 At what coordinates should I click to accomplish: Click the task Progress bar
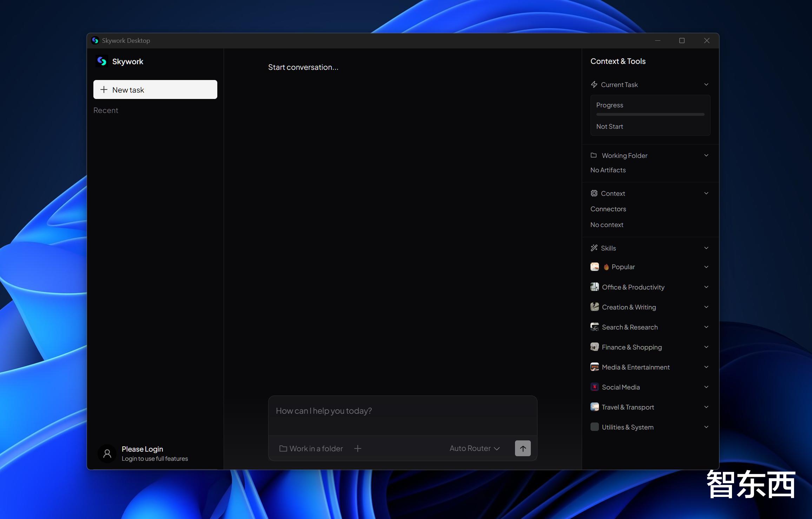click(x=650, y=114)
